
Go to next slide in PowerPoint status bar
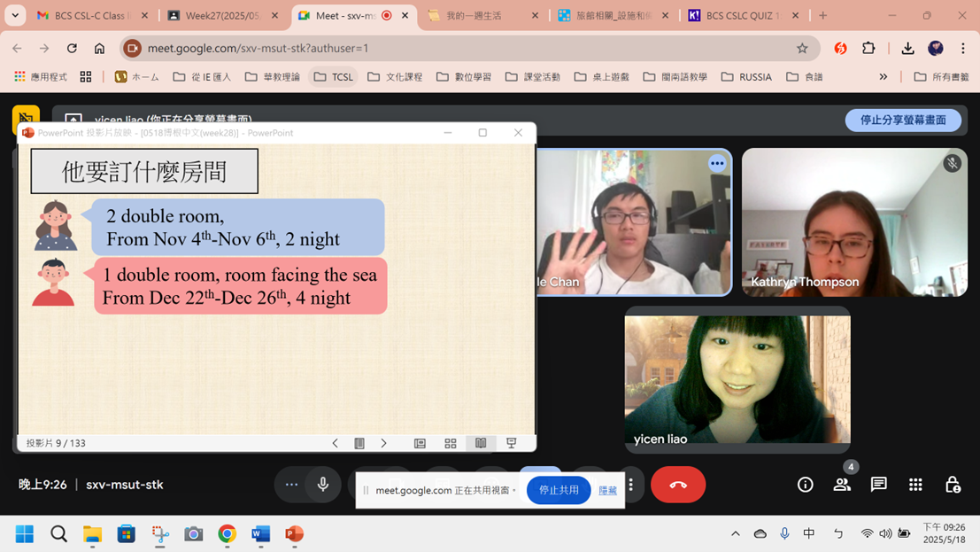click(x=383, y=443)
